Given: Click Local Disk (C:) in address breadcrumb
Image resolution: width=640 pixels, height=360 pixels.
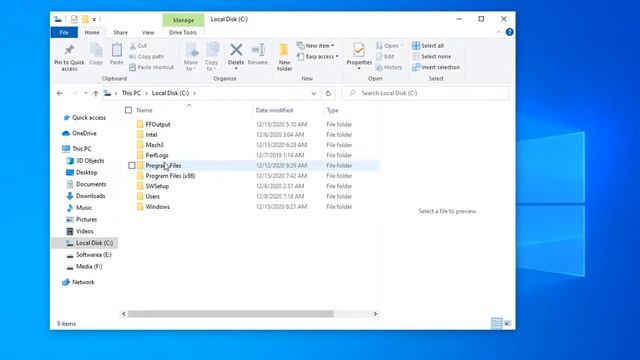Looking at the screenshot, I should (170, 93).
